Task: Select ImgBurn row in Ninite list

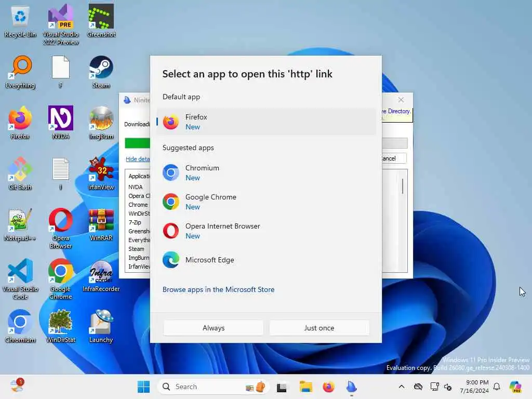Action: click(139, 258)
